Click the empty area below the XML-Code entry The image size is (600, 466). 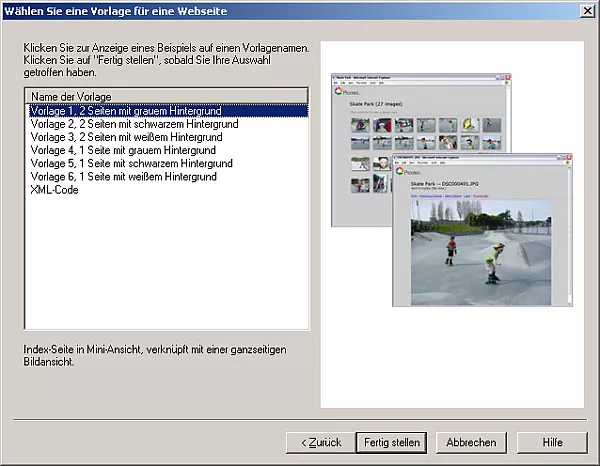point(165,260)
